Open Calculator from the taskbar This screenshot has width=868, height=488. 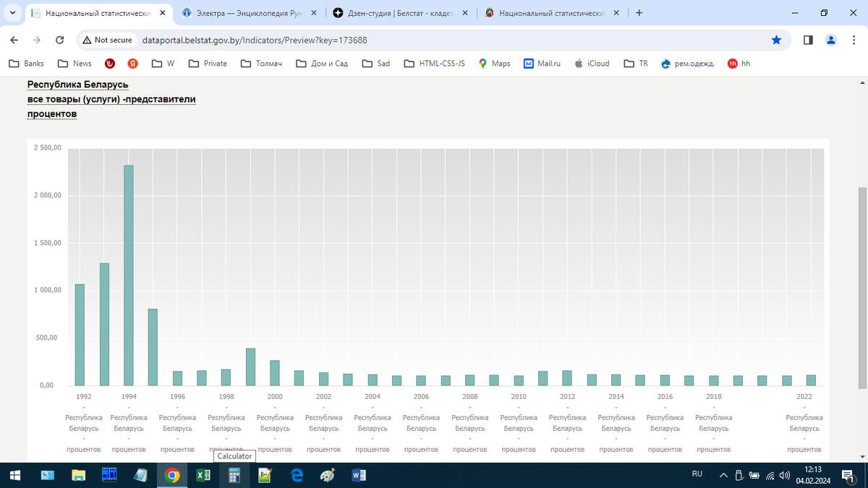234,476
